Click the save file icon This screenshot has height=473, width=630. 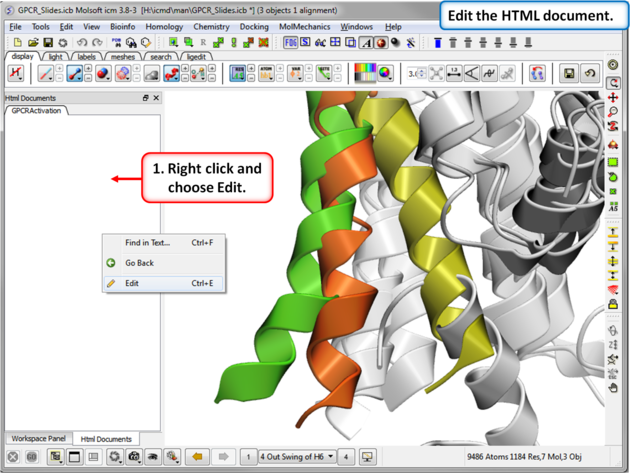click(48, 43)
